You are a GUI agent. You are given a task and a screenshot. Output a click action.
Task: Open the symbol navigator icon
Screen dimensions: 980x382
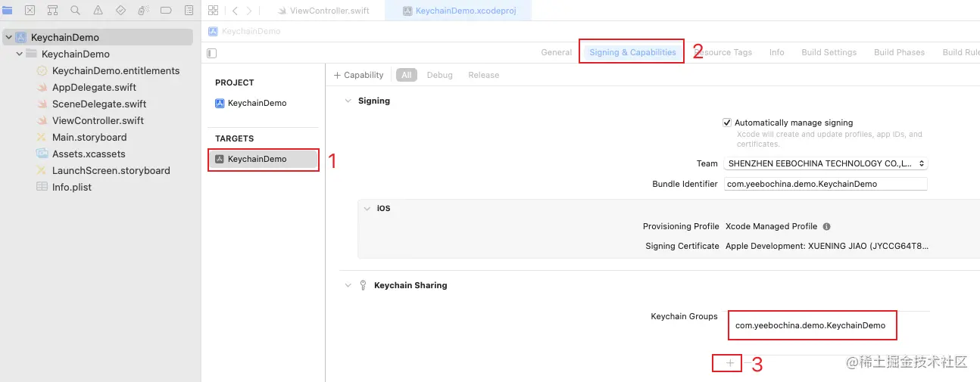(x=52, y=11)
